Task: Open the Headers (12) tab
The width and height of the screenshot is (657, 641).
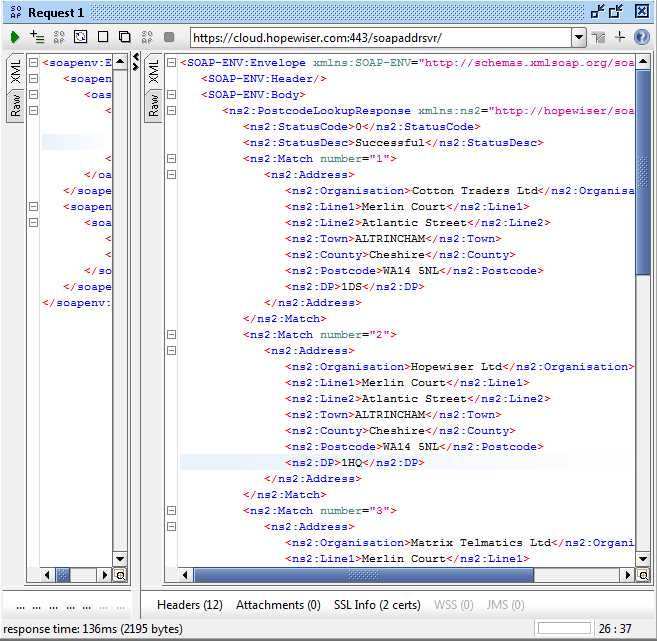Action: pos(190,605)
